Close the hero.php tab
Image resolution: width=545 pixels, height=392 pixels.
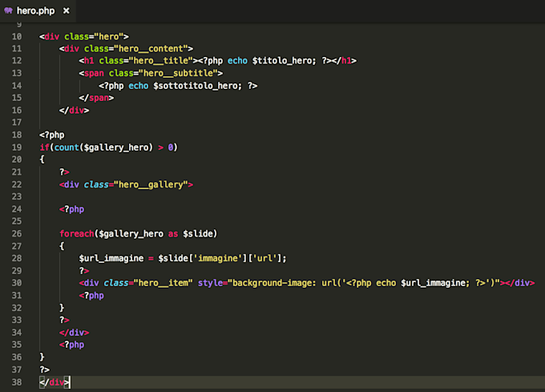point(65,11)
